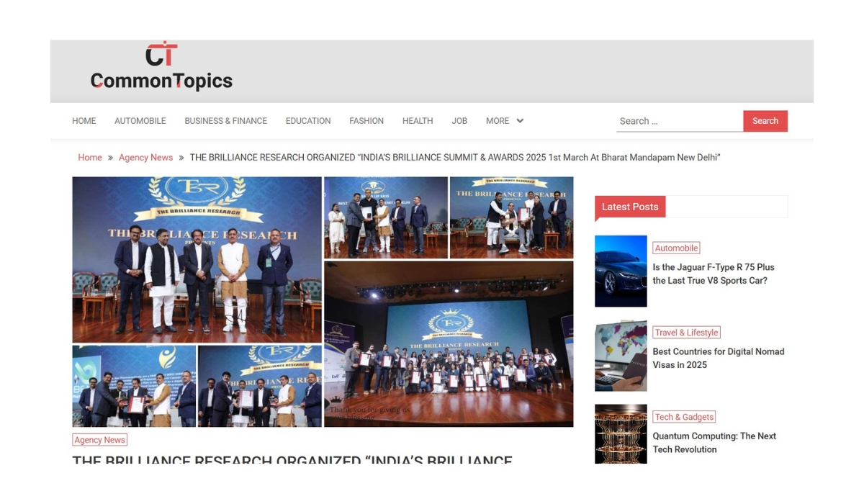This screenshot has height=504, width=864.
Task: Click the CommonTopics site logo
Action: (x=161, y=67)
